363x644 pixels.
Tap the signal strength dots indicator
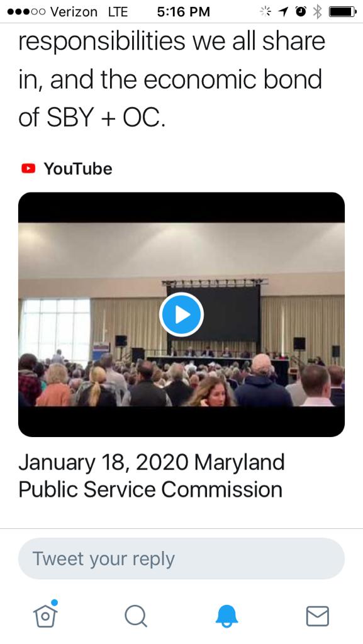click(26, 12)
